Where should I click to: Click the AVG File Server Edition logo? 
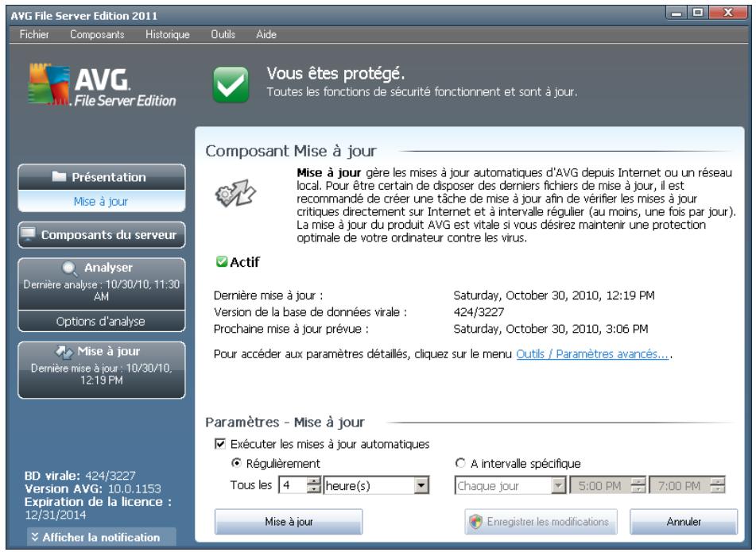[x=102, y=85]
